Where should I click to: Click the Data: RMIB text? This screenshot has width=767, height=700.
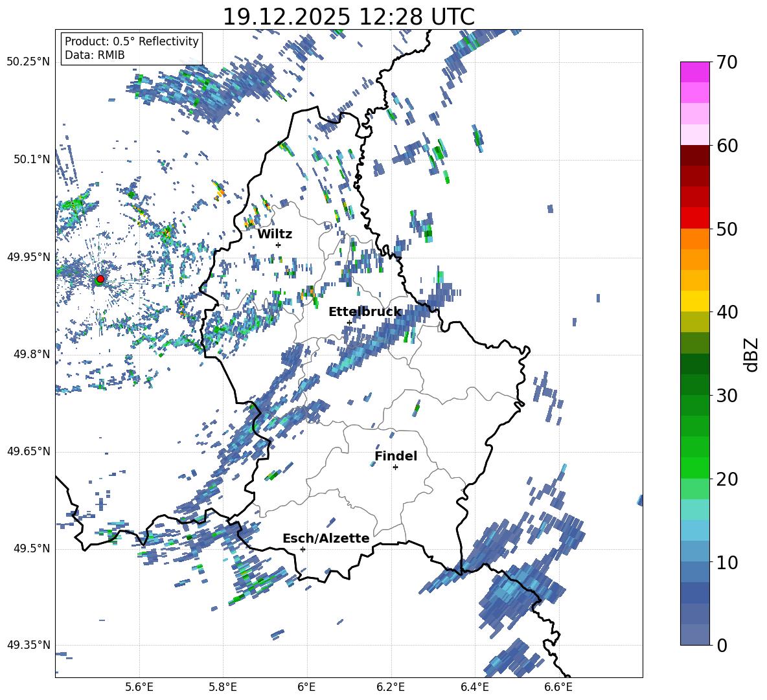95,55
